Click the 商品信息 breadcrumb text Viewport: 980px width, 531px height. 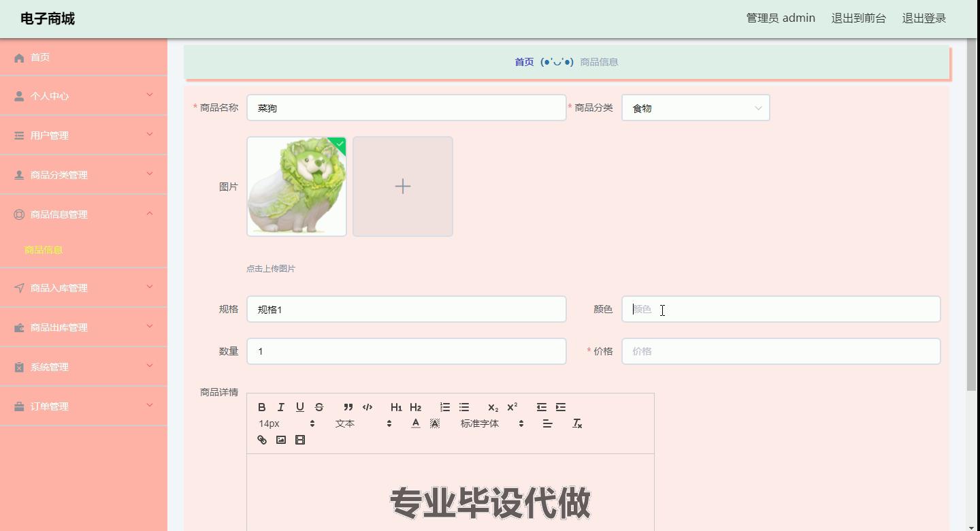599,62
